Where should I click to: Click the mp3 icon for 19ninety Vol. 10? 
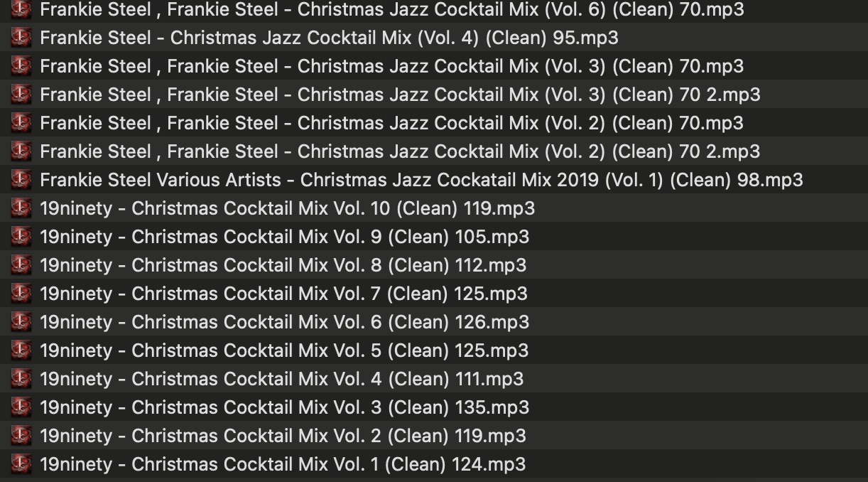pyautogui.click(x=21, y=208)
